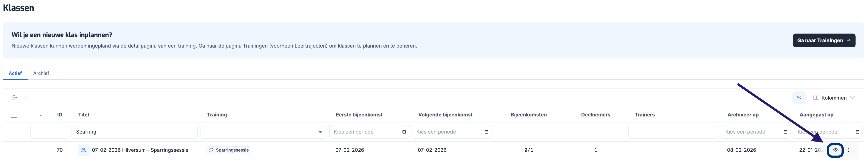Switch to the Archief tab
Viewport: 868px width, 160px height.
[x=41, y=73]
